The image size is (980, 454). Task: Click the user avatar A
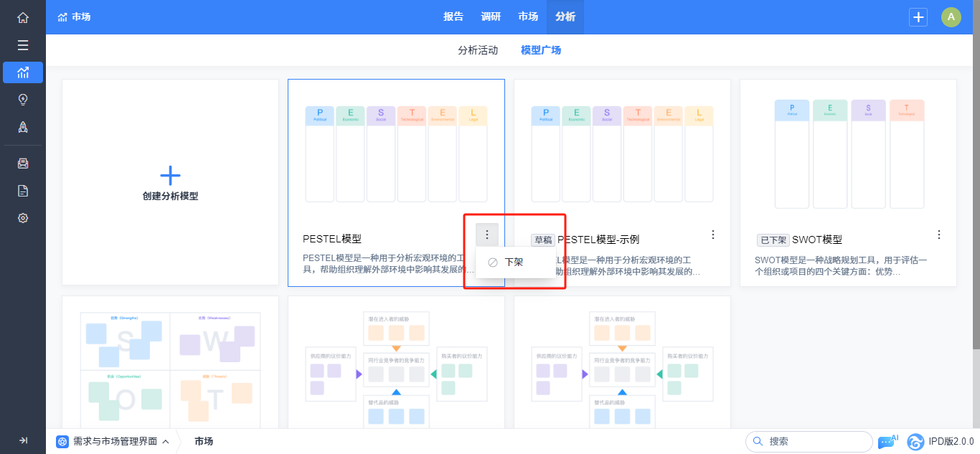951,17
